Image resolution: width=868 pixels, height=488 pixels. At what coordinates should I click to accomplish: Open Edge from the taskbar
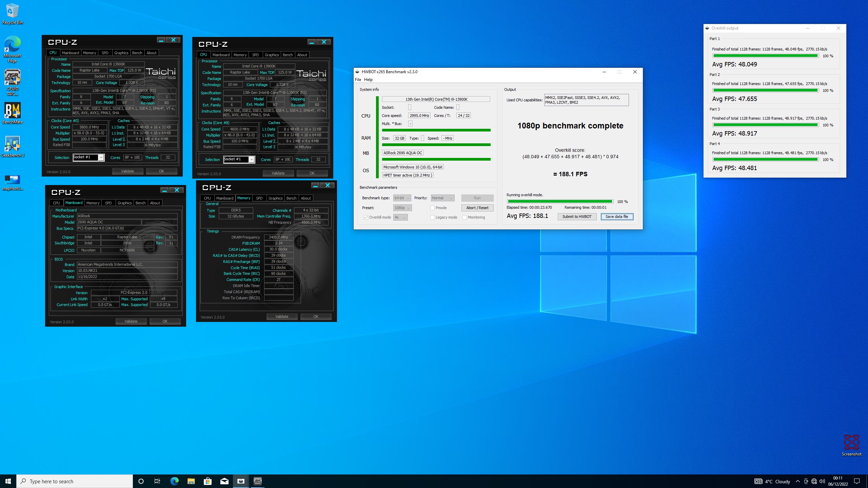coord(174,481)
